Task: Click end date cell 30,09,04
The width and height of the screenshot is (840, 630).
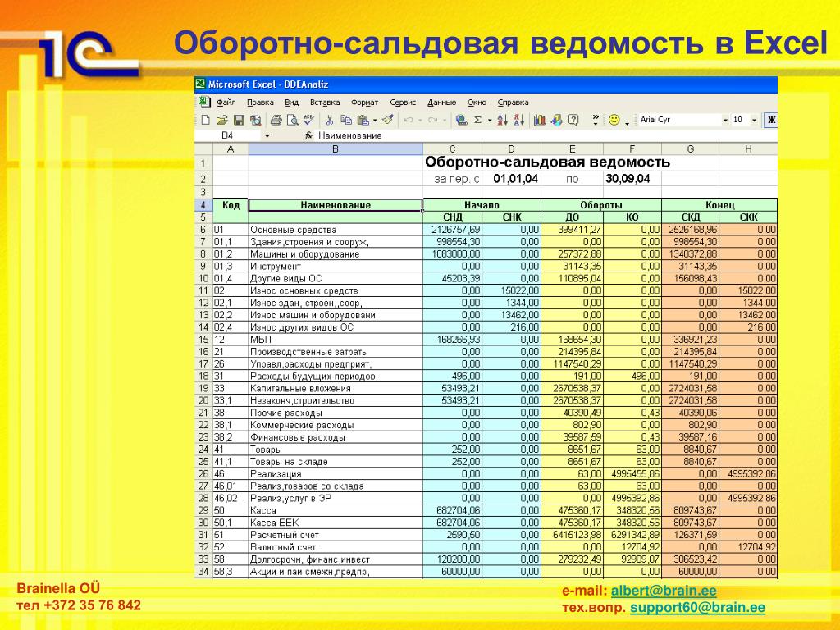Action: click(632, 179)
